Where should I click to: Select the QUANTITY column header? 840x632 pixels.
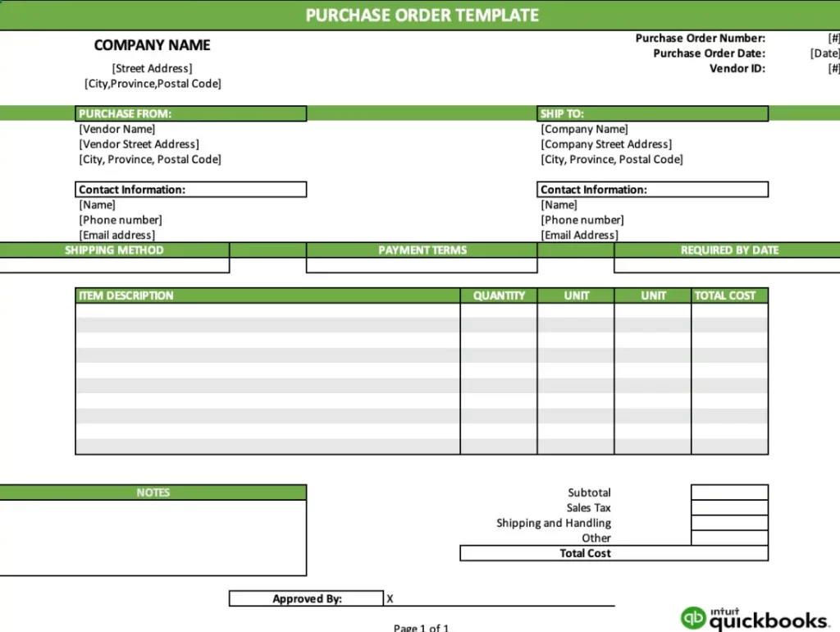498,295
